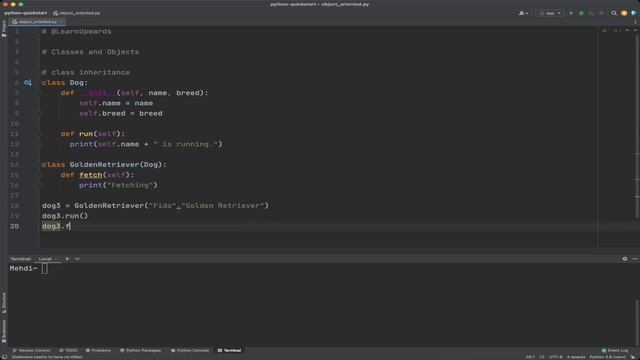Screen dimensions: 640x360
Task: Click line number 20 in gutter
Action: click(14, 226)
